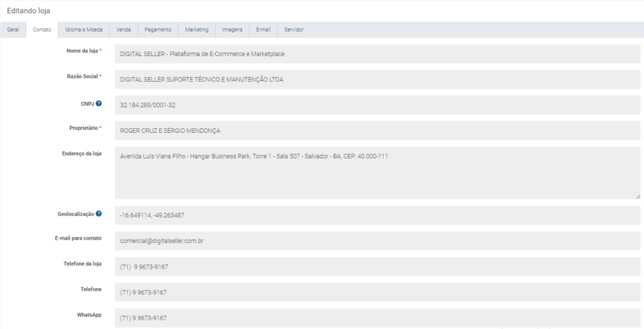Focus the Nome da loja field
This screenshot has width=644, height=329.
377,54
